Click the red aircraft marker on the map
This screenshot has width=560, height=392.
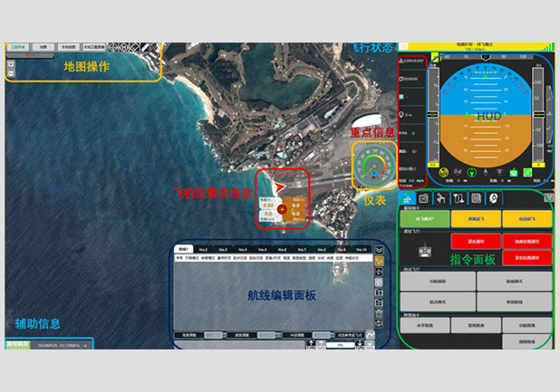[x=281, y=188]
